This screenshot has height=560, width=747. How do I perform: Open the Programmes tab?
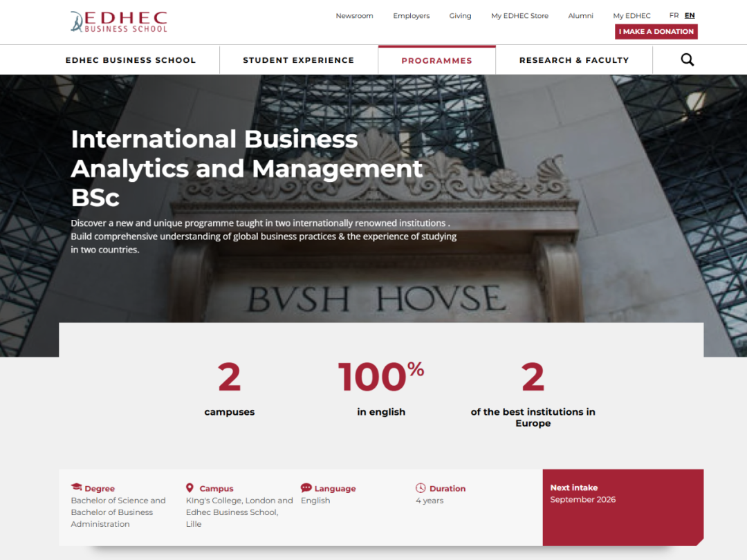point(436,61)
